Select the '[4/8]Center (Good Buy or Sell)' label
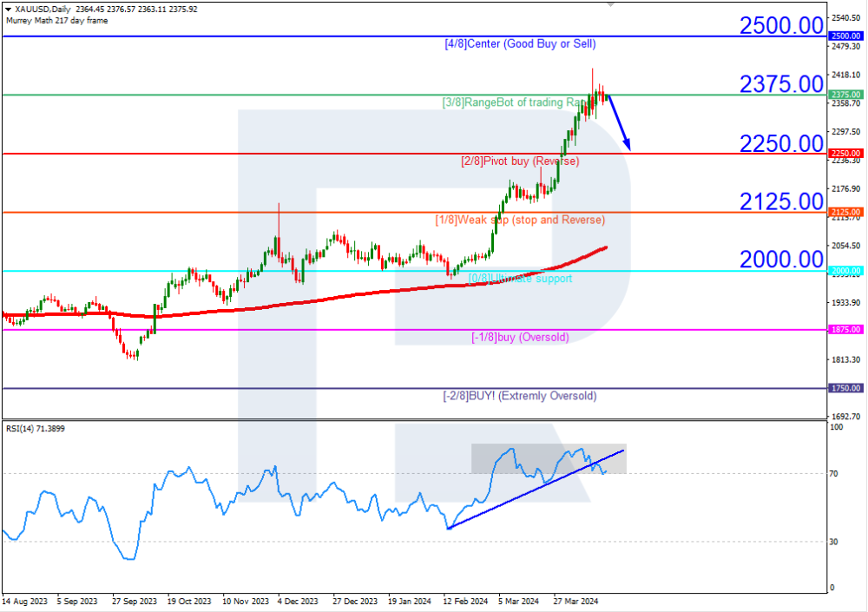Image resolution: width=868 pixels, height=612 pixels. [x=519, y=43]
